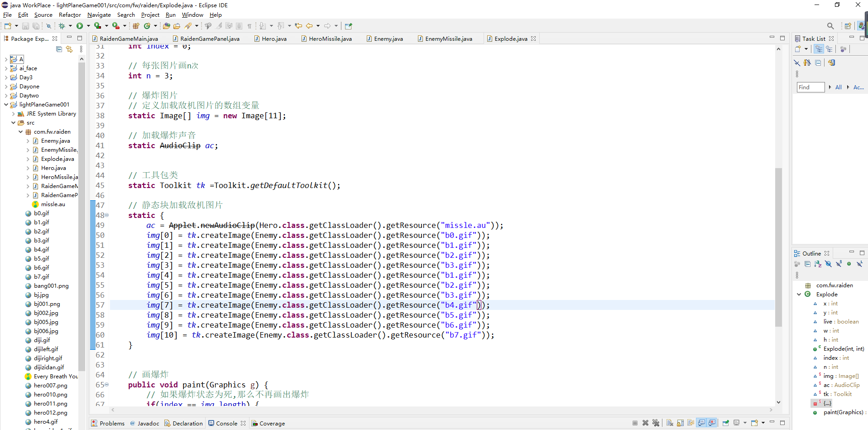Click the New file wizard icon

(x=8, y=26)
